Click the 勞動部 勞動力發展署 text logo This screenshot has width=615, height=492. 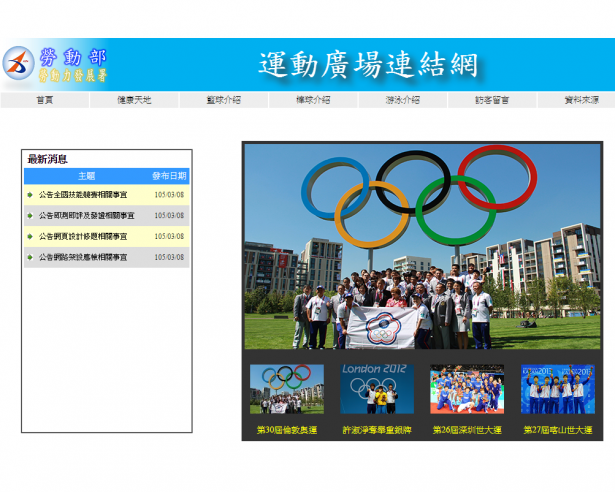73,65
